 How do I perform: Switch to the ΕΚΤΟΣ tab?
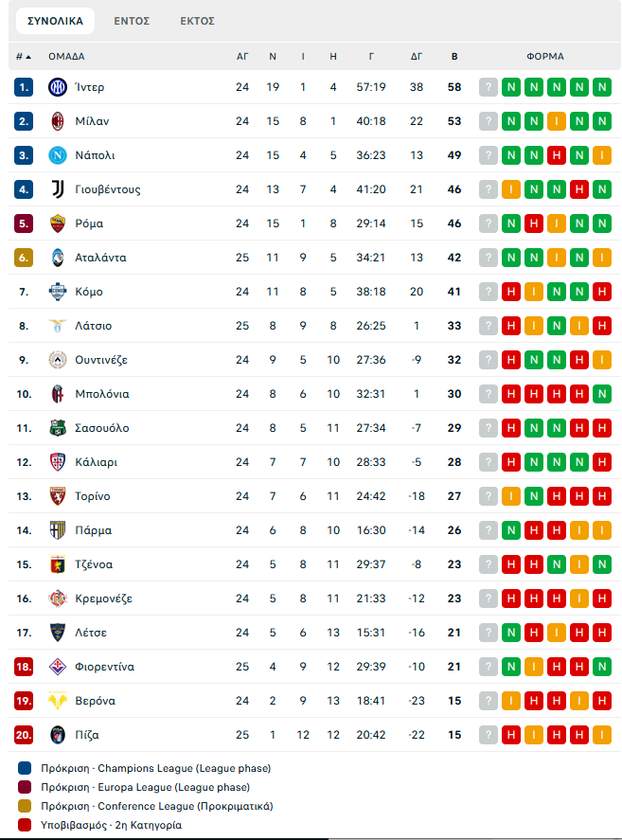[x=197, y=20]
